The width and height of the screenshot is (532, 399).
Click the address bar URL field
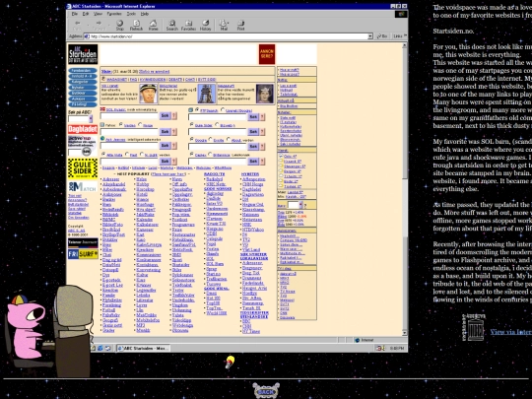pos(228,36)
